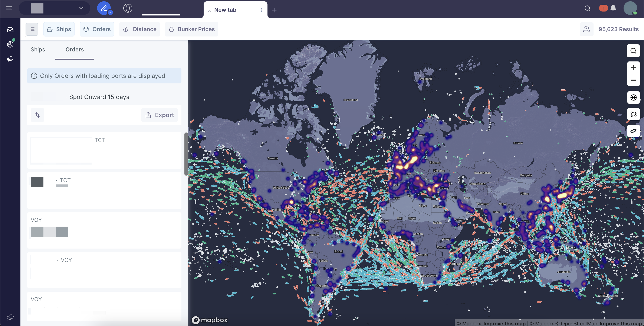Open notifications bell icon

[x=613, y=8]
